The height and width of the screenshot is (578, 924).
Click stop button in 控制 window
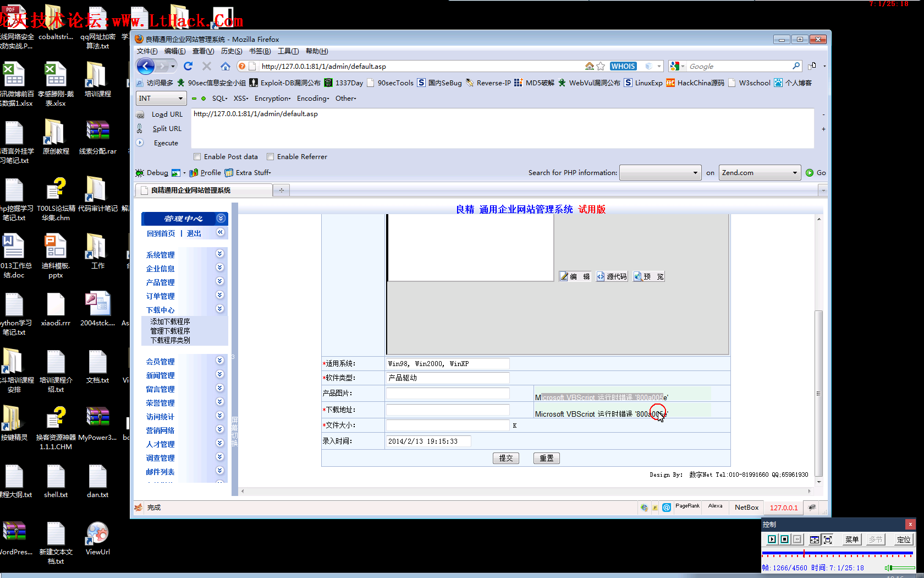click(785, 539)
